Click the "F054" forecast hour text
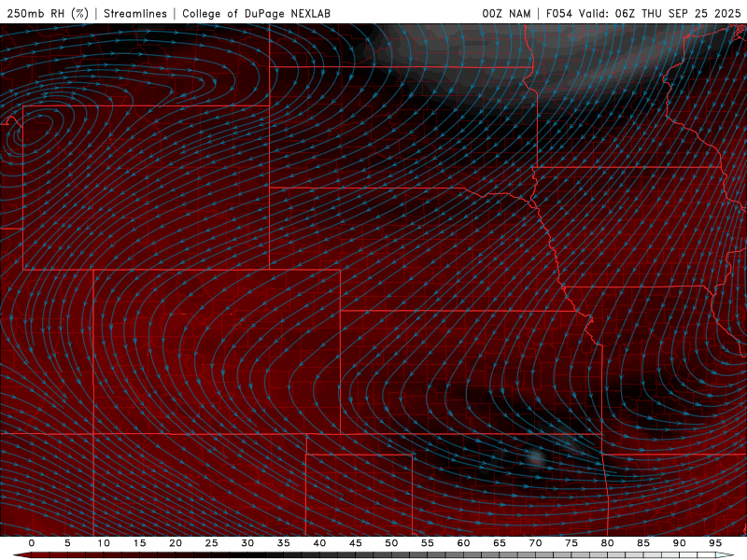747x560 pixels. (558, 13)
